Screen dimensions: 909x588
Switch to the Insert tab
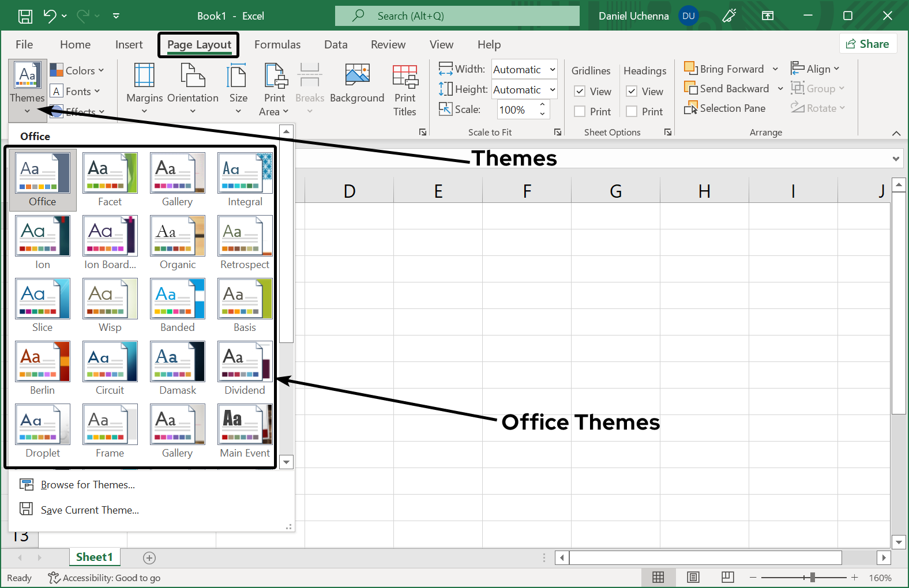[x=129, y=44]
